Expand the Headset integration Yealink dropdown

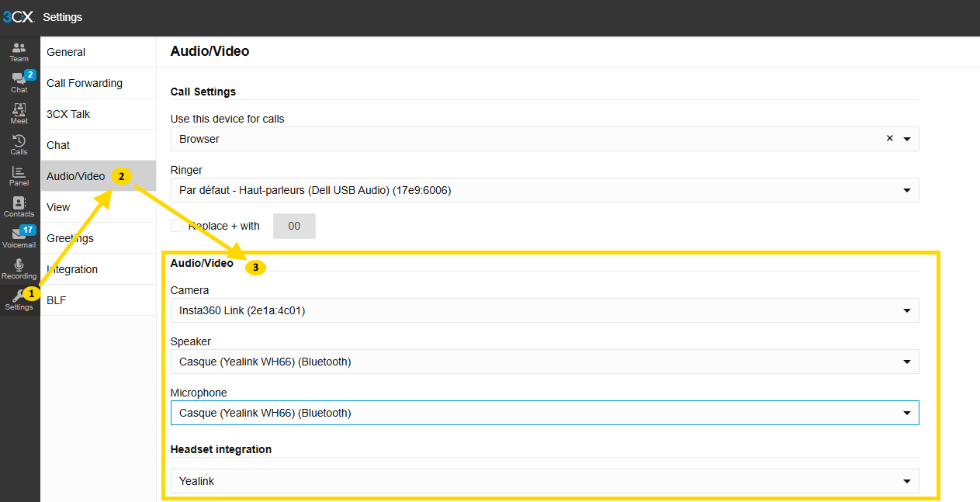pyautogui.click(x=545, y=481)
